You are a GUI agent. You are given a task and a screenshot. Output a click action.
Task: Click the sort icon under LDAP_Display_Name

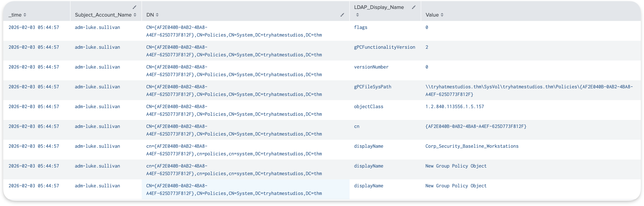pos(357,15)
